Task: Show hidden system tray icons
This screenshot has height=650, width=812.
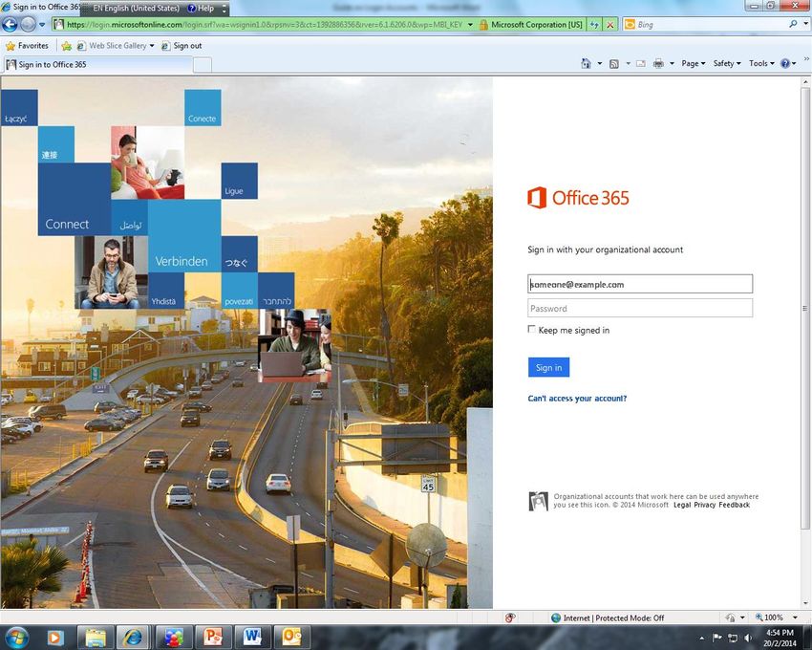Action: coord(702,639)
